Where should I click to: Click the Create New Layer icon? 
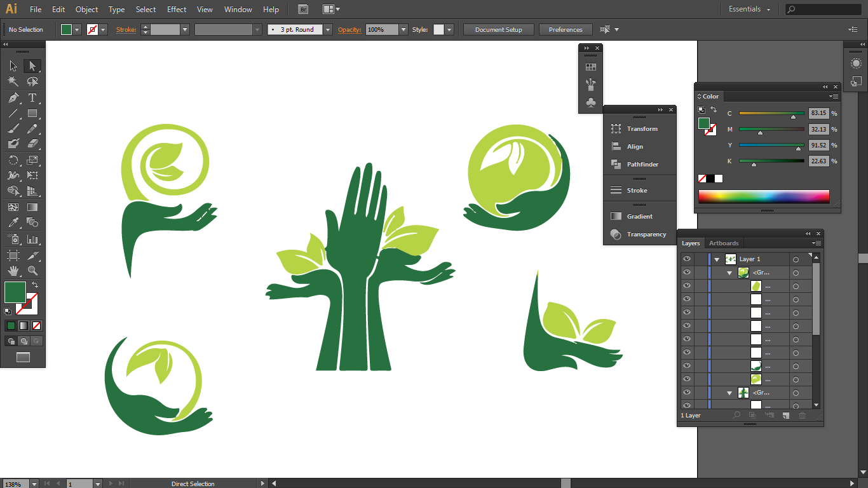[786, 416]
